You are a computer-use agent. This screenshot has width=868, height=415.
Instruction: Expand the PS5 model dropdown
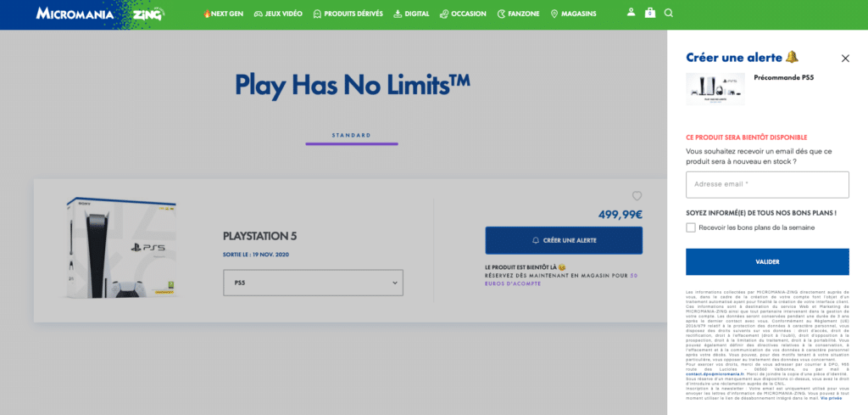coord(313,283)
